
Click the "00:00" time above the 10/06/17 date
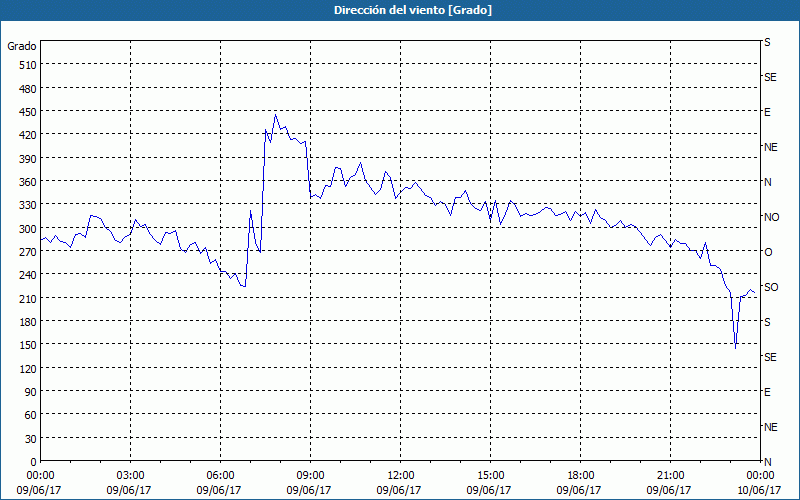point(760,476)
